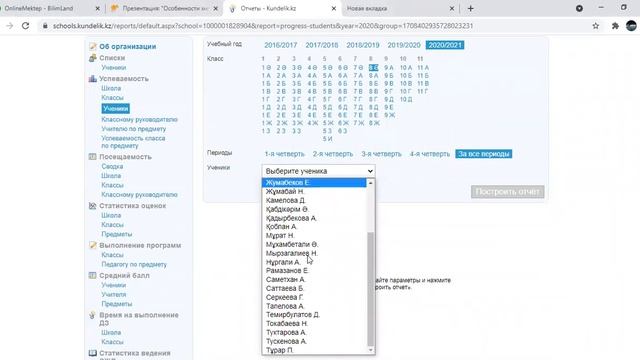Select the highlighted 2020/2021 school year
The image size is (640, 360).
click(445, 45)
